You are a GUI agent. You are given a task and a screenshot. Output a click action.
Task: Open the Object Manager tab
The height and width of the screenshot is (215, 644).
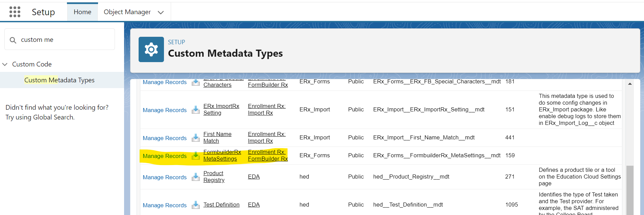click(x=127, y=12)
